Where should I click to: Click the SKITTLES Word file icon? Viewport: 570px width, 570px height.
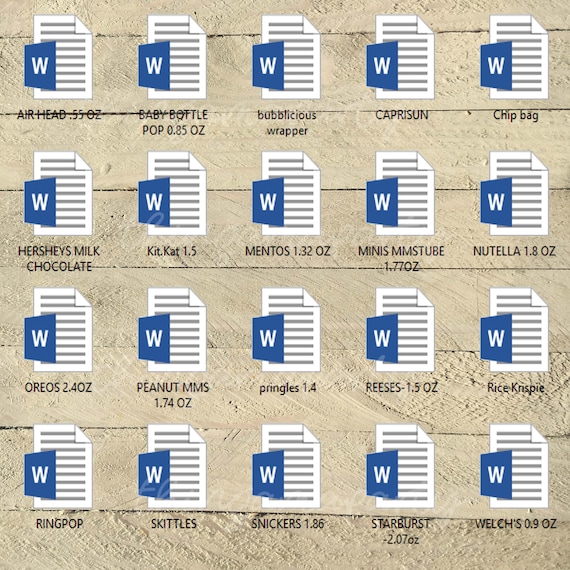(172, 466)
